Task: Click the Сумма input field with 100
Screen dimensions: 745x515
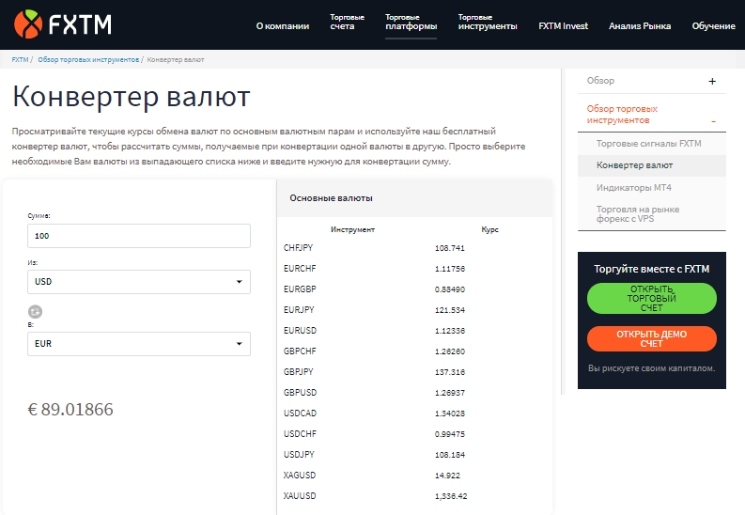Action: (x=139, y=236)
